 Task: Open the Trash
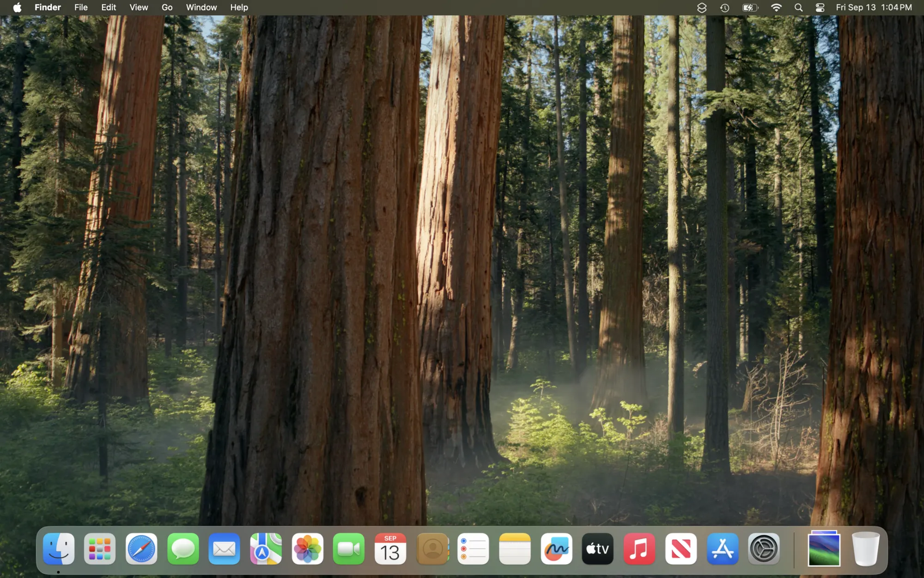click(866, 549)
